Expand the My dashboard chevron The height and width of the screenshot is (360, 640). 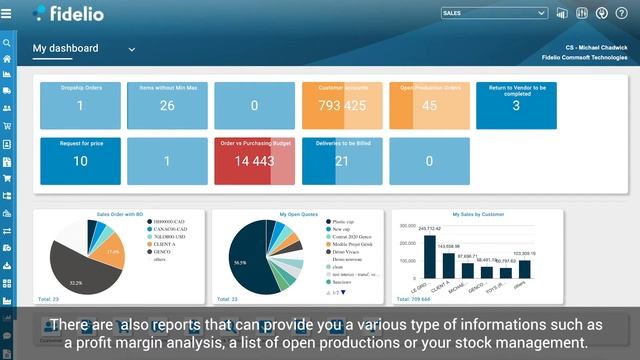coord(131,49)
